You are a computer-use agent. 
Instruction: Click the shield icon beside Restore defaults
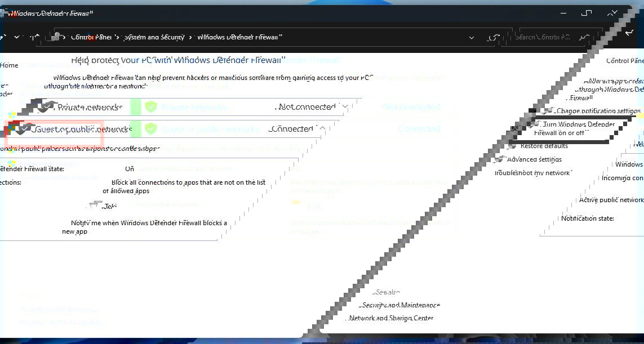click(x=512, y=146)
